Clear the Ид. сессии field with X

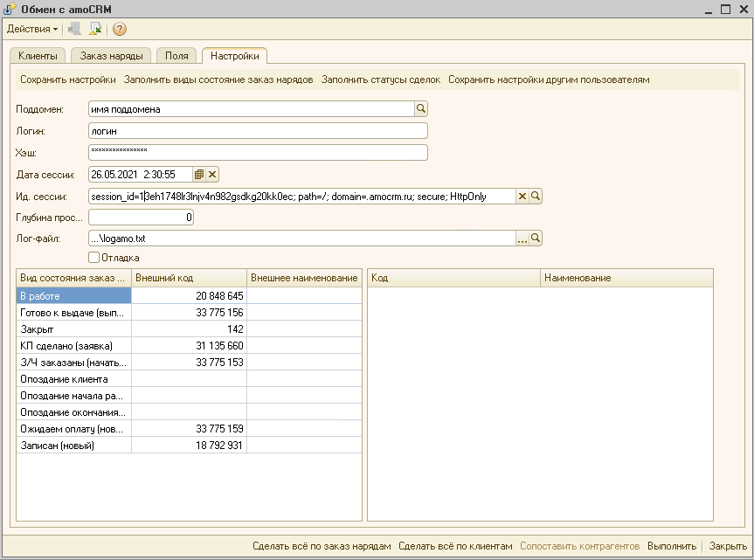[522, 196]
